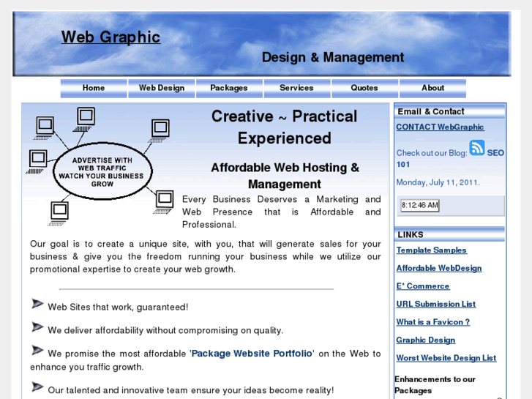532x399 pixels.
Task: Select the Services menu item
Action: pos(297,89)
